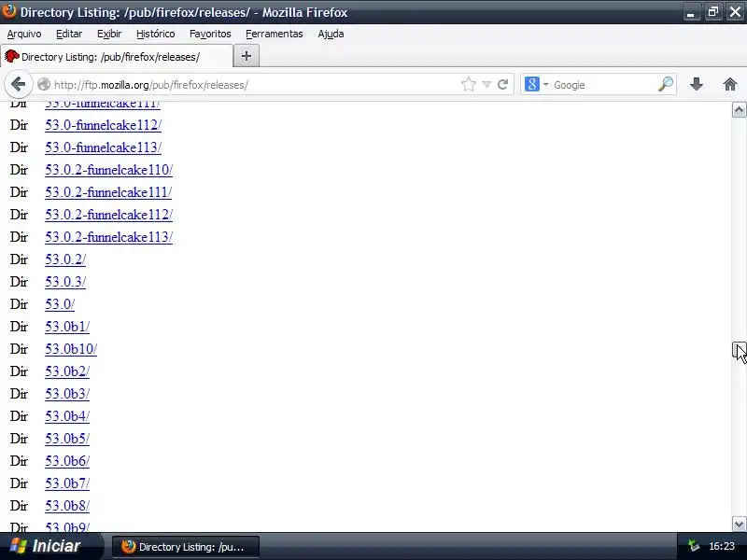This screenshot has height=560, width=747.
Task: Open the 53.0.2-funnelcake112/ link
Action: pos(108,215)
